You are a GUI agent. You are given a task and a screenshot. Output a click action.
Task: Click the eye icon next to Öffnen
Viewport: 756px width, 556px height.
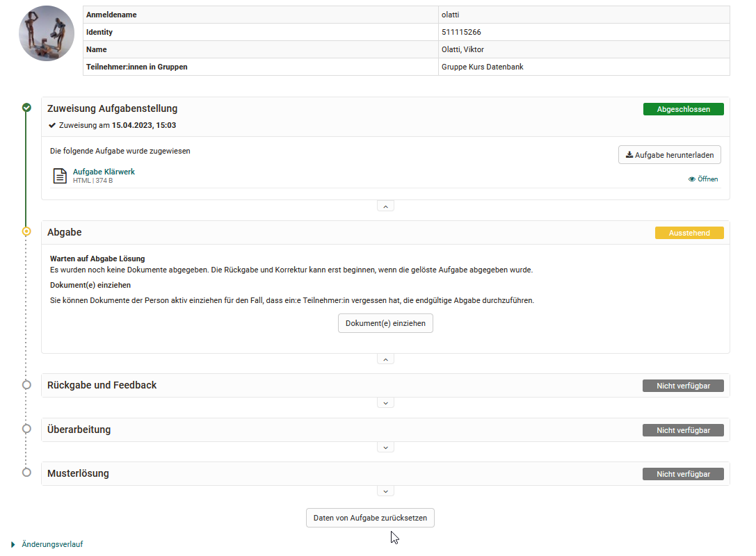(692, 179)
